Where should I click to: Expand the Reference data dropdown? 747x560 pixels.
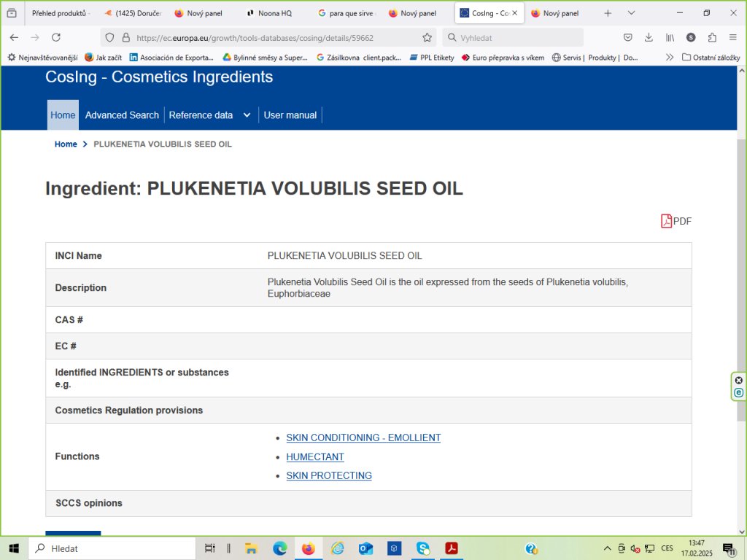click(209, 115)
